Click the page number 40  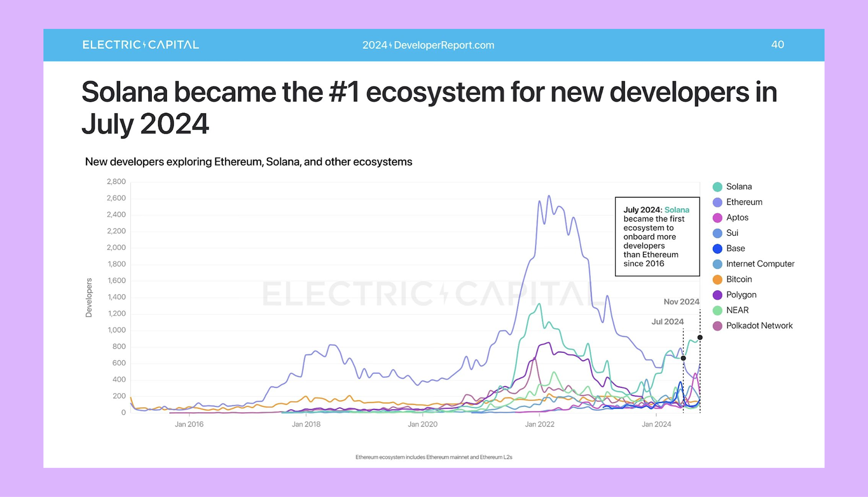(777, 45)
